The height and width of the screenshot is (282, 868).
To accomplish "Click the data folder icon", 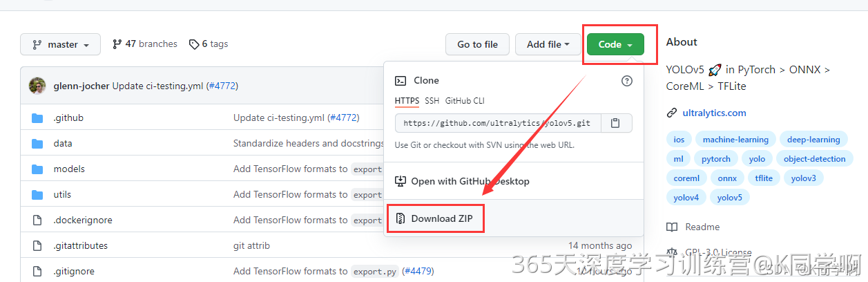I will (37, 144).
